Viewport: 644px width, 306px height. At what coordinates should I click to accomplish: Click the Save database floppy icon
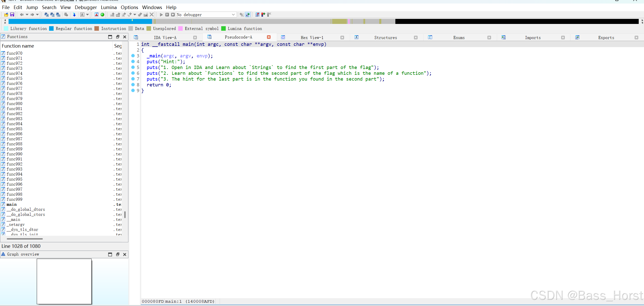(12, 15)
